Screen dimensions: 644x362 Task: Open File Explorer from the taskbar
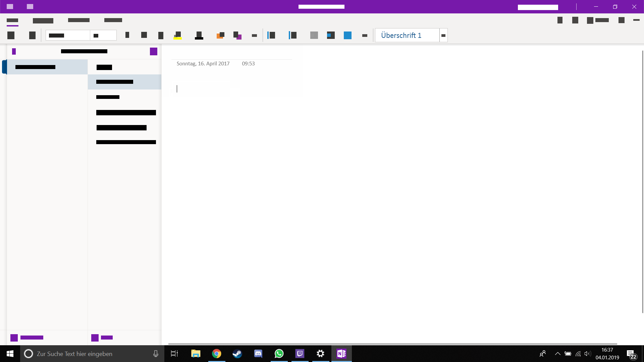click(x=196, y=354)
